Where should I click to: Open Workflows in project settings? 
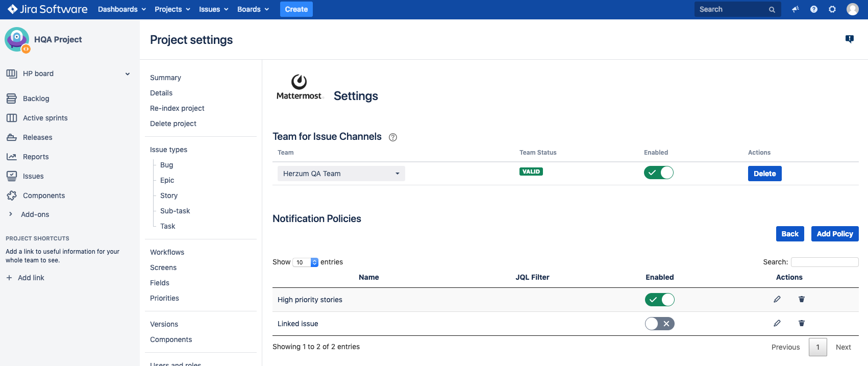pos(167,252)
